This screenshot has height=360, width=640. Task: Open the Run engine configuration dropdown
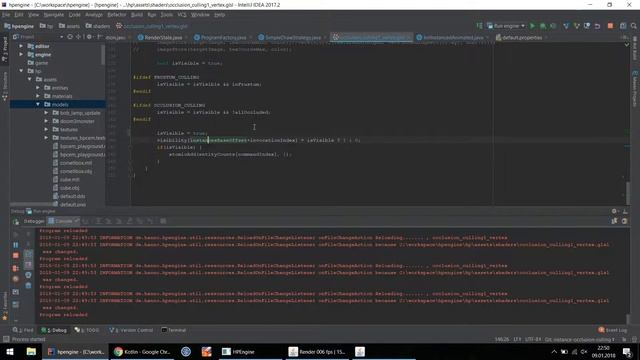point(506,26)
